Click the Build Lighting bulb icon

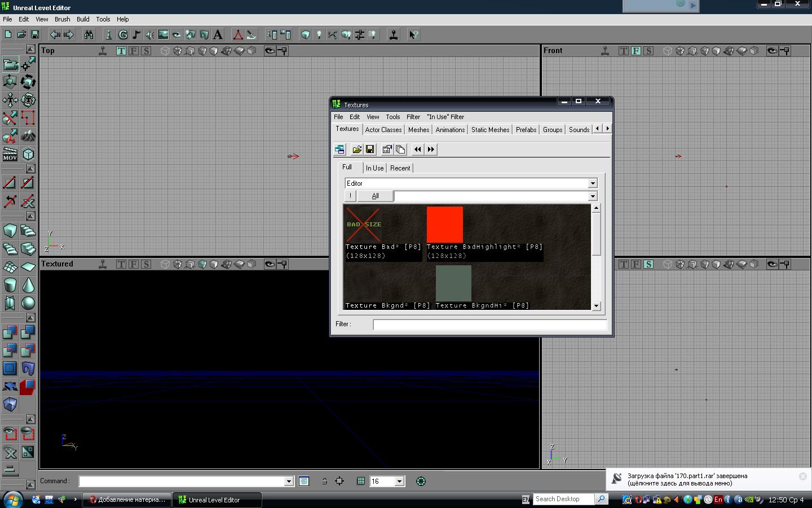[319, 34]
